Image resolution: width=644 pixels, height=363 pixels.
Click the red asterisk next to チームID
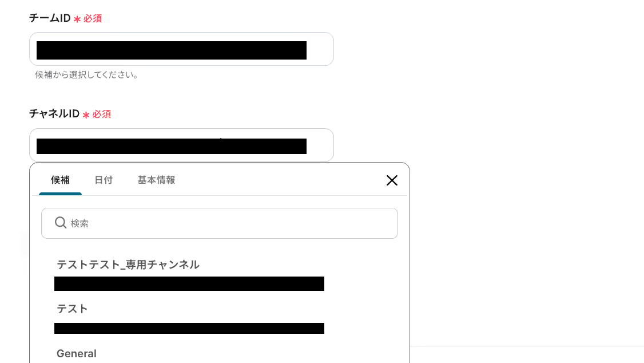[x=77, y=19]
